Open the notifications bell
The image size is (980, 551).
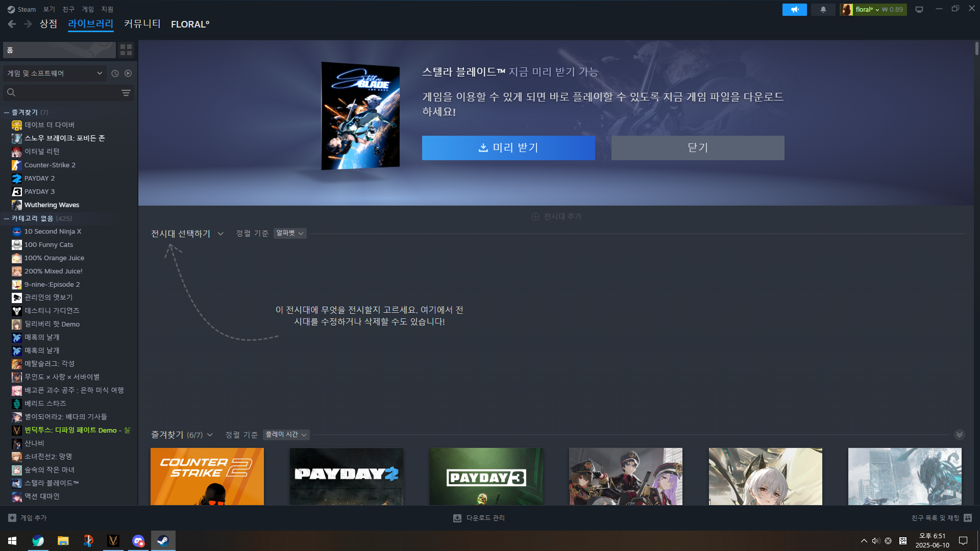[823, 10]
